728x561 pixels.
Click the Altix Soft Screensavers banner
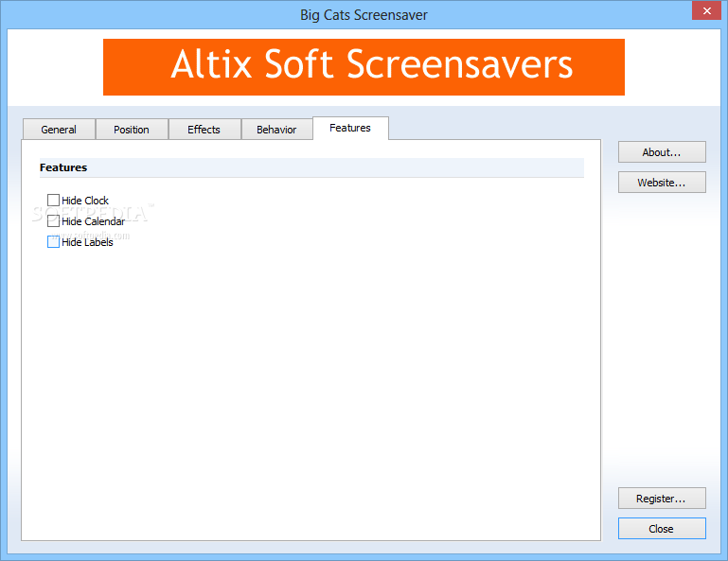[364, 67]
